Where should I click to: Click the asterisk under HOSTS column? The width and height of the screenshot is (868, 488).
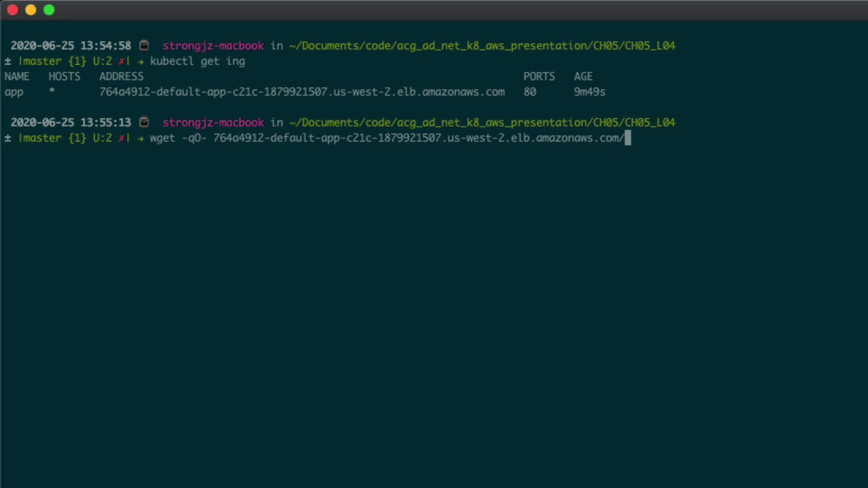[52, 91]
